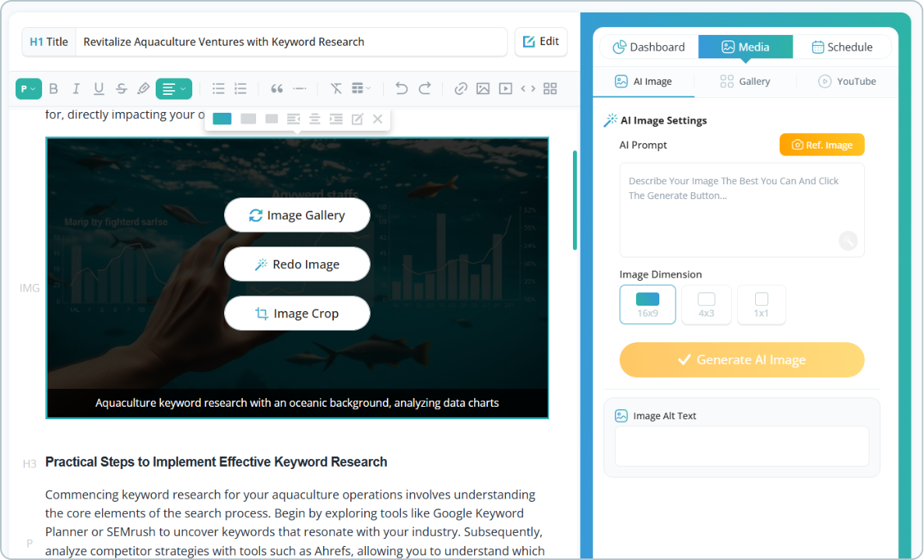Open the Ref. Image picker

point(821,144)
